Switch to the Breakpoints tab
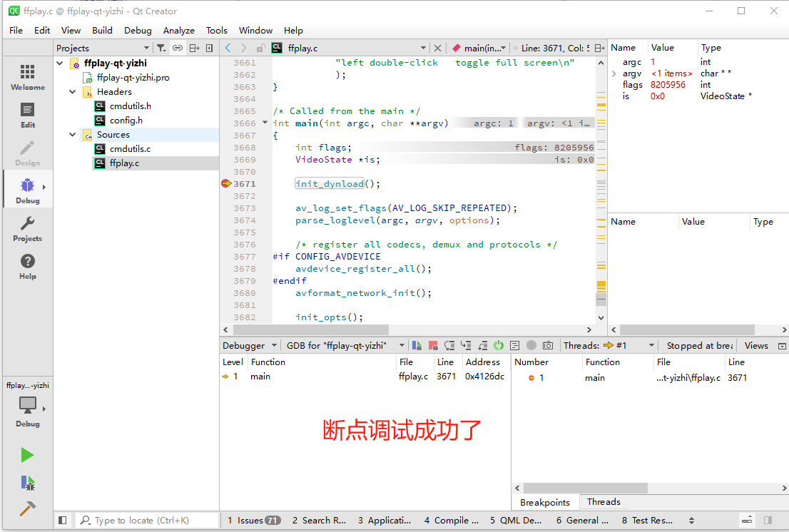This screenshot has height=532, width=789. [x=545, y=502]
